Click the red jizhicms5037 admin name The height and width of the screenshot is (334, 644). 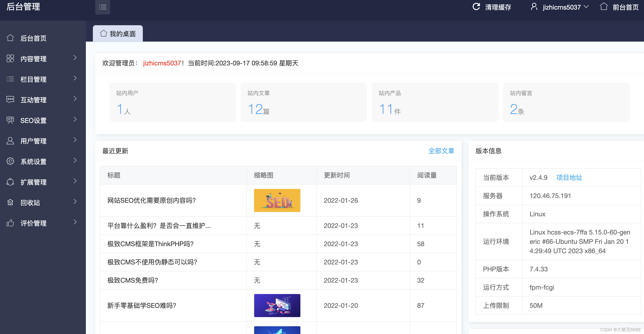coord(162,63)
